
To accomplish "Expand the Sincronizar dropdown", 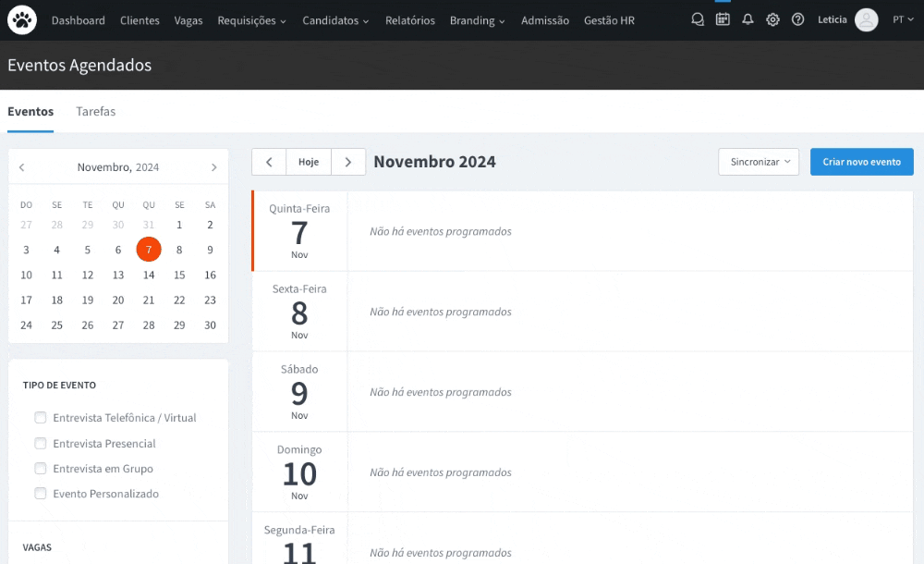I will (x=758, y=162).
